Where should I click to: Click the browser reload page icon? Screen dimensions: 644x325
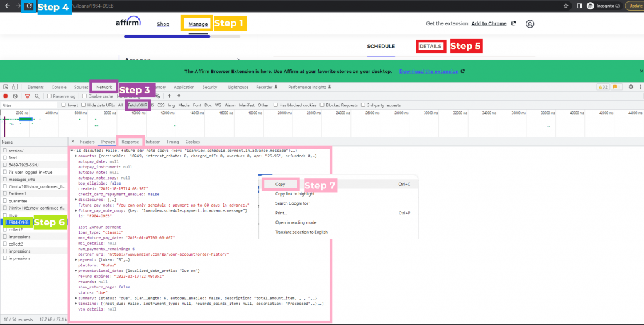[x=29, y=6]
